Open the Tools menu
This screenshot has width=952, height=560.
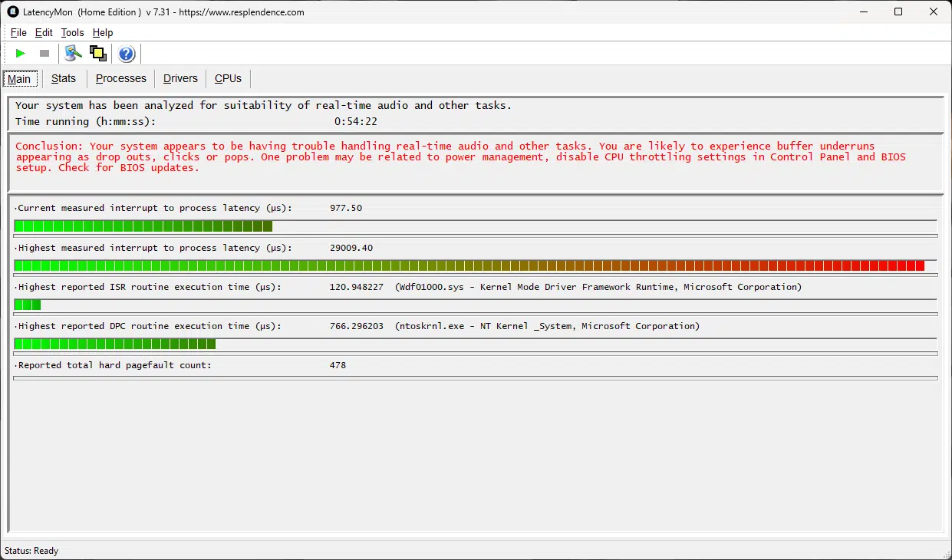pyautogui.click(x=72, y=32)
